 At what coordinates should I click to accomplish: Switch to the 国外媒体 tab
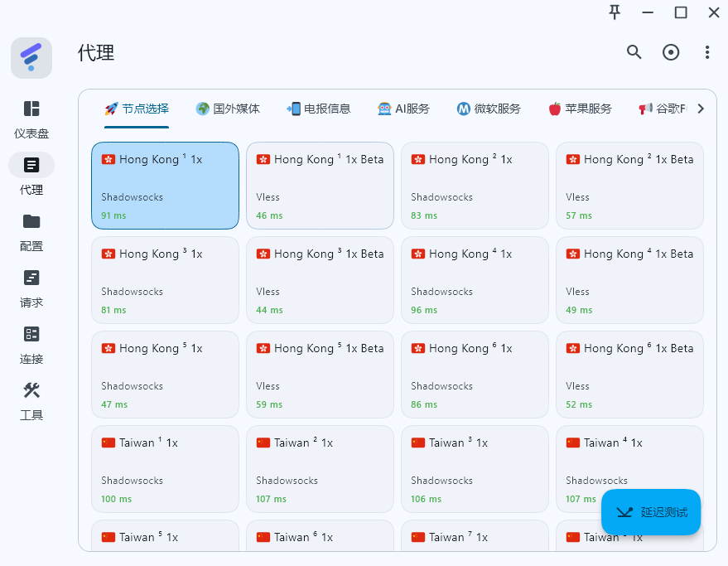point(228,109)
